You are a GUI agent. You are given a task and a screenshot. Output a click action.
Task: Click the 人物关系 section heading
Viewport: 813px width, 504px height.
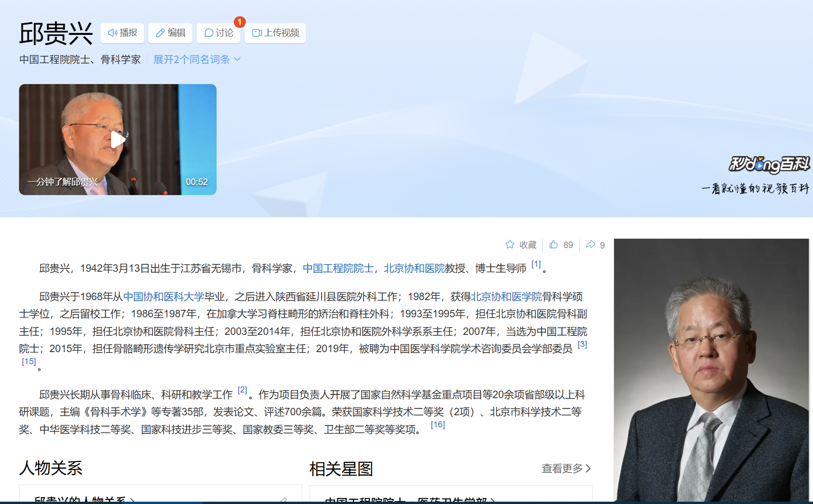[x=51, y=468]
